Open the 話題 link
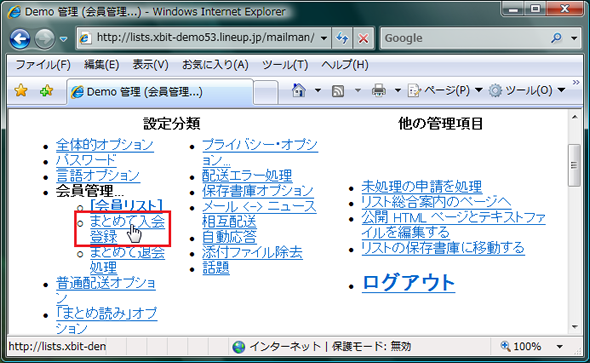 (x=216, y=268)
